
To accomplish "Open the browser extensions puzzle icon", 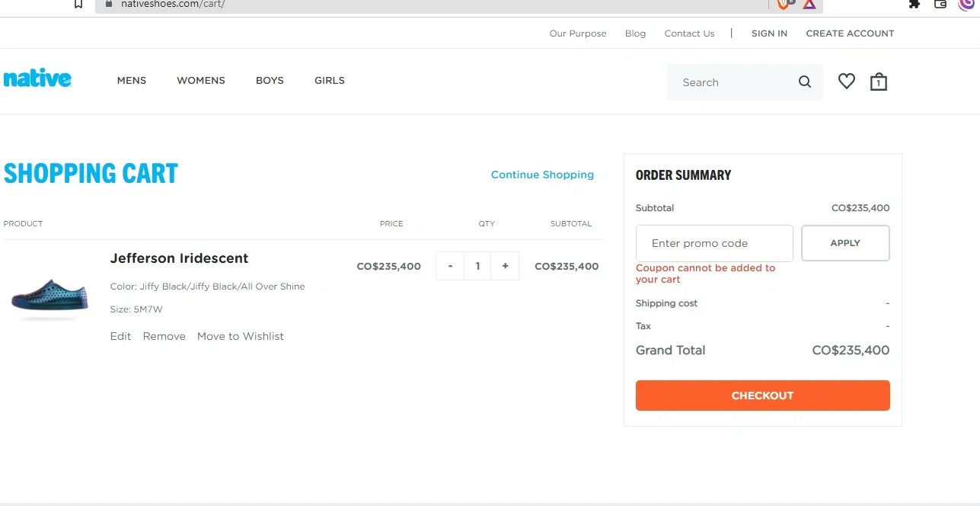I will click(915, 4).
